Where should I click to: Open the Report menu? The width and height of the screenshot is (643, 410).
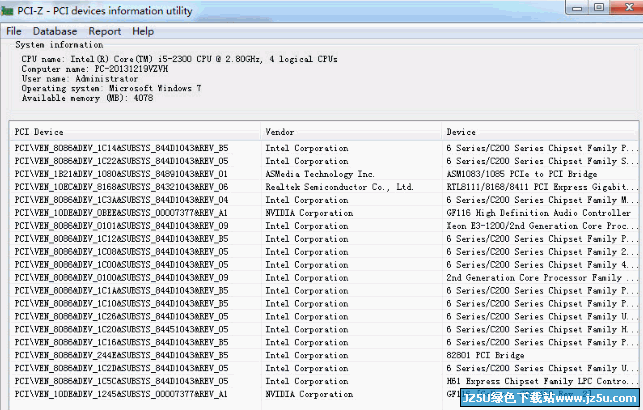[105, 31]
